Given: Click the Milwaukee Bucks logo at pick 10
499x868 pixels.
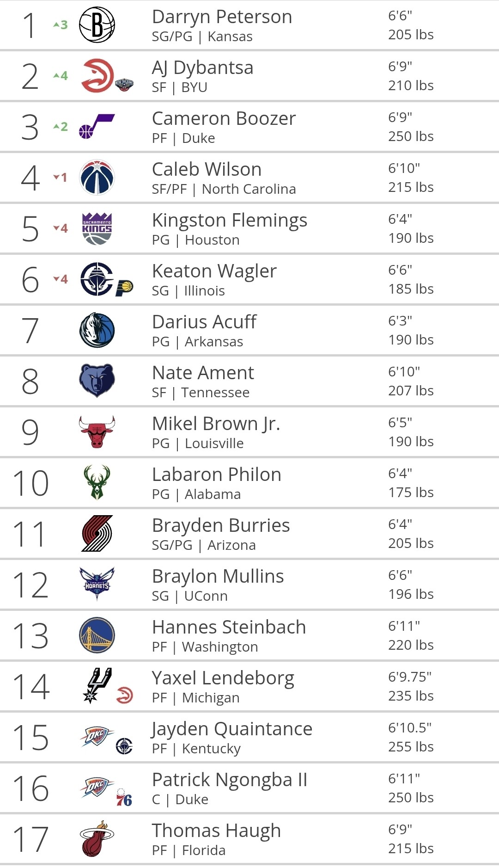Looking at the screenshot, I should coord(97,482).
